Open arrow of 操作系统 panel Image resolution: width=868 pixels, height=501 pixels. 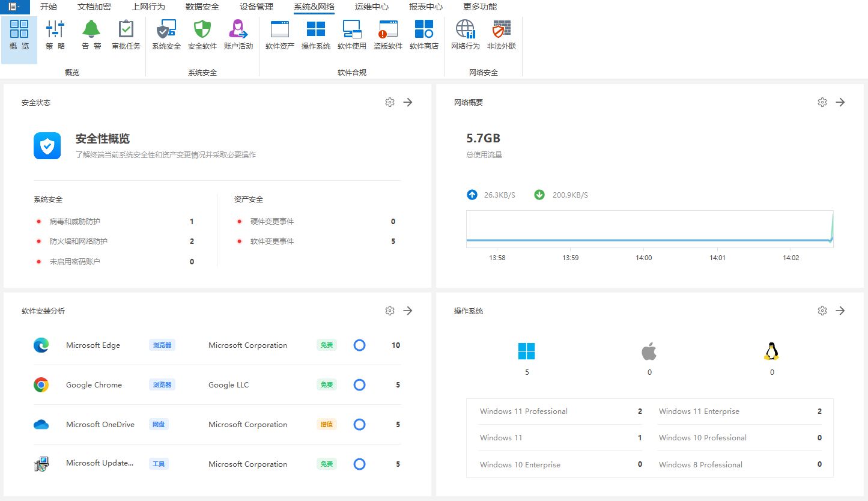coord(840,311)
